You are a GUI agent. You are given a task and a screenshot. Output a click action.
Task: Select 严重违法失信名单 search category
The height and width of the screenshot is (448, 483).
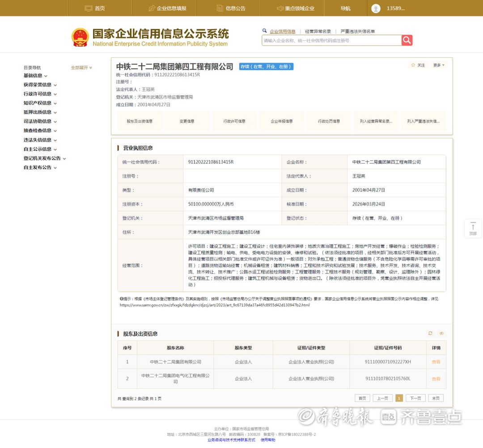tap(358, 31)
